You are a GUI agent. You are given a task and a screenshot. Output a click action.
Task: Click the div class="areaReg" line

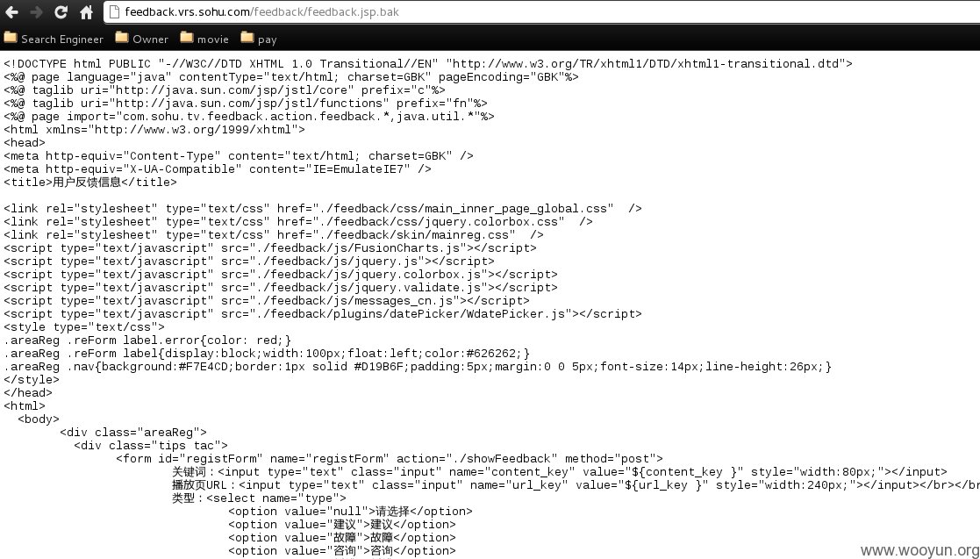pos(133,432)
